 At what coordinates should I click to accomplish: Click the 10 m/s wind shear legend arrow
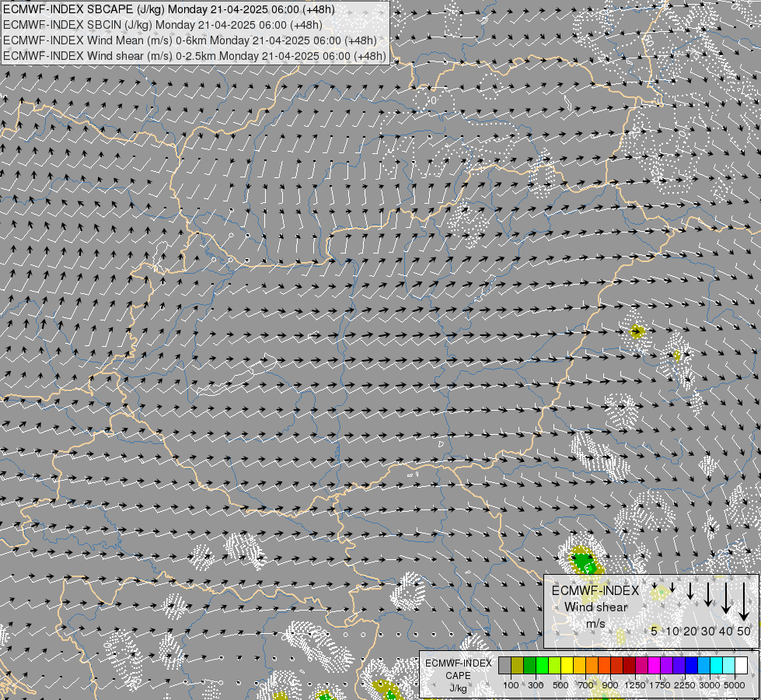coord(672,587)
